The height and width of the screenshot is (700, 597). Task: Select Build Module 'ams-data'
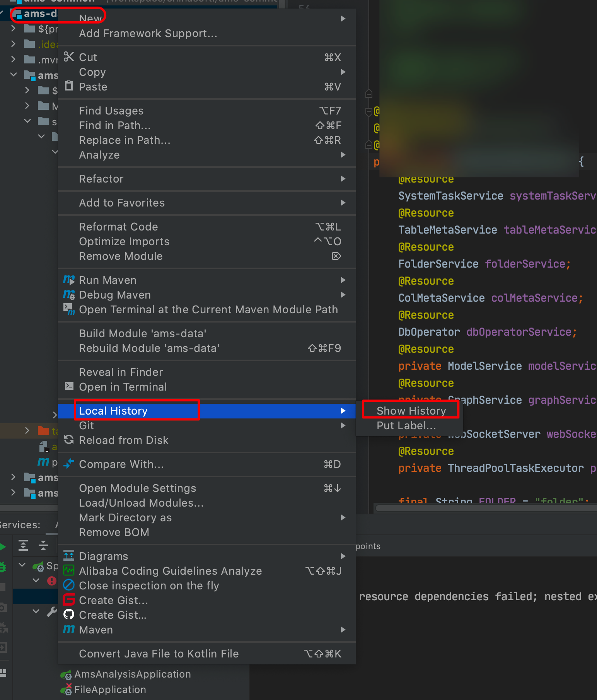(x=207, y=333)
